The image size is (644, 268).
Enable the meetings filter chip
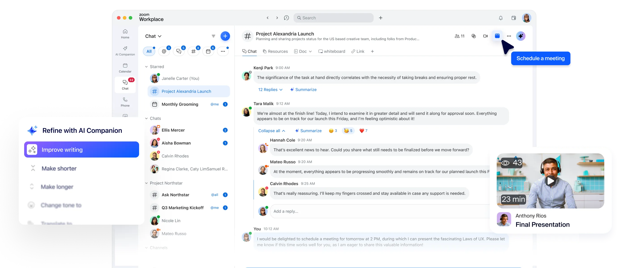(208, 51)
